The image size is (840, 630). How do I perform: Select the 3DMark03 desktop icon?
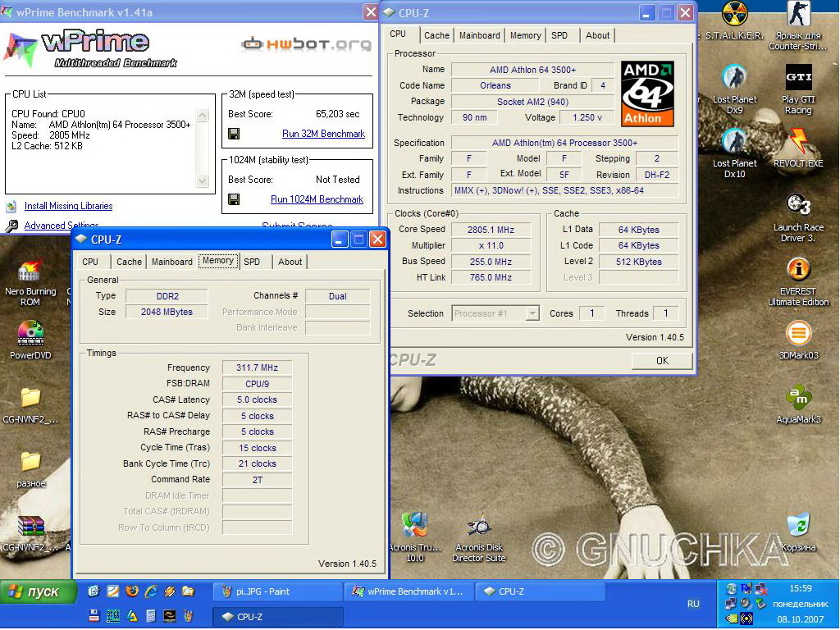click(x=798, y=334)
